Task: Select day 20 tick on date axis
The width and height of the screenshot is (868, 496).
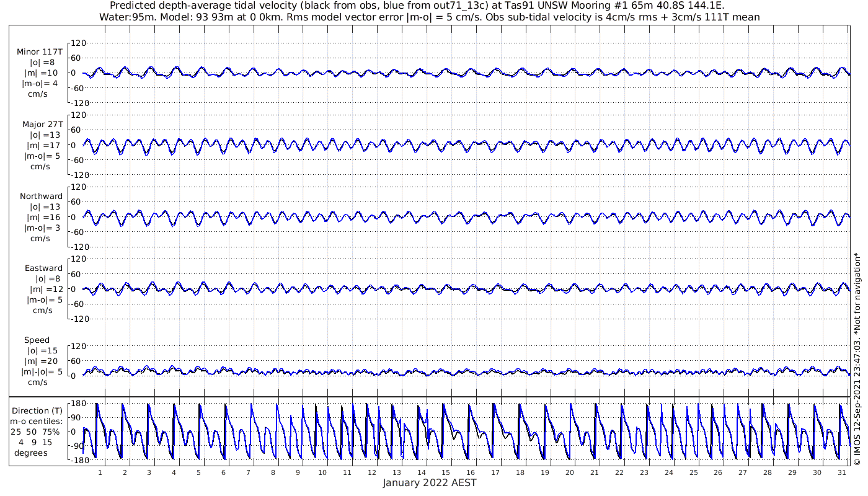Action: [570, 472]
